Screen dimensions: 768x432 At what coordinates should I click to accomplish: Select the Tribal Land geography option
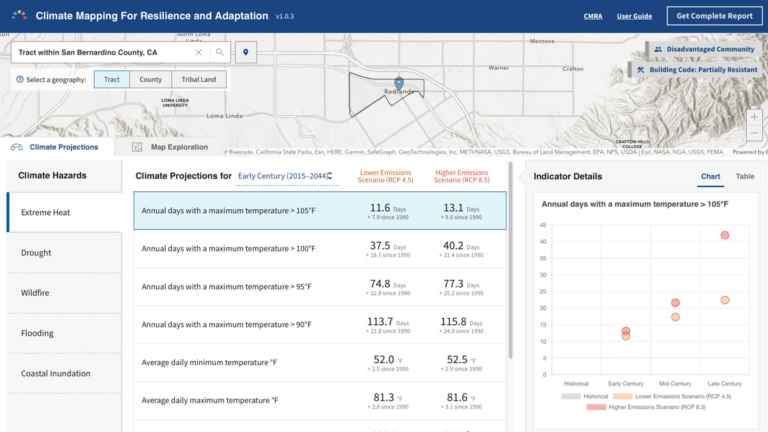point(199,80)
